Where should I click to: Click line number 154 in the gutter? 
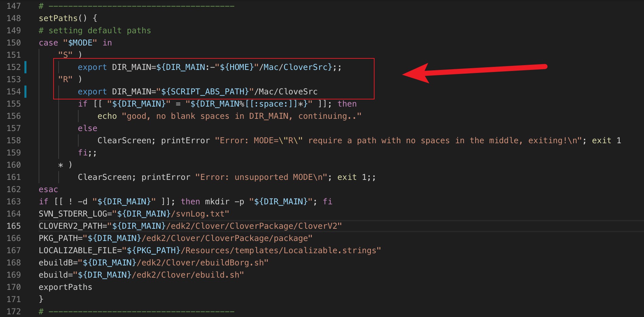click(x=14, y=92)
